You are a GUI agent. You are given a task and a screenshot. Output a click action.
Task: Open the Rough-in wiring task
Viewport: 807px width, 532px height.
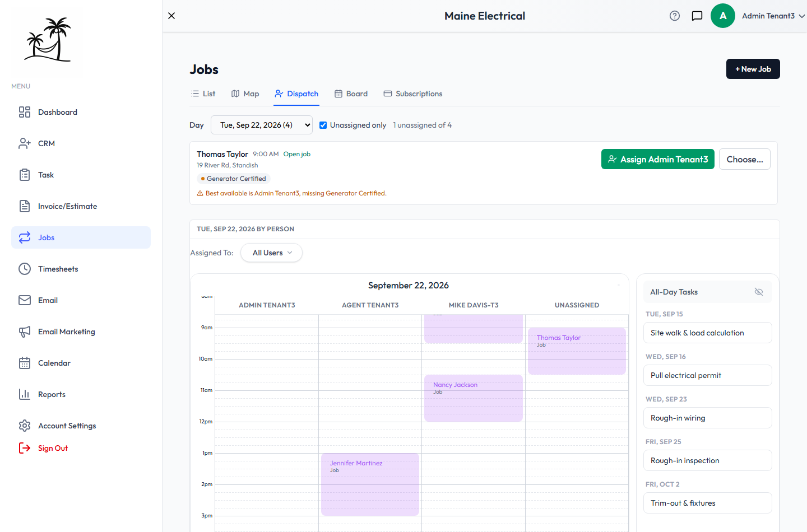click(x=708, y=418)
